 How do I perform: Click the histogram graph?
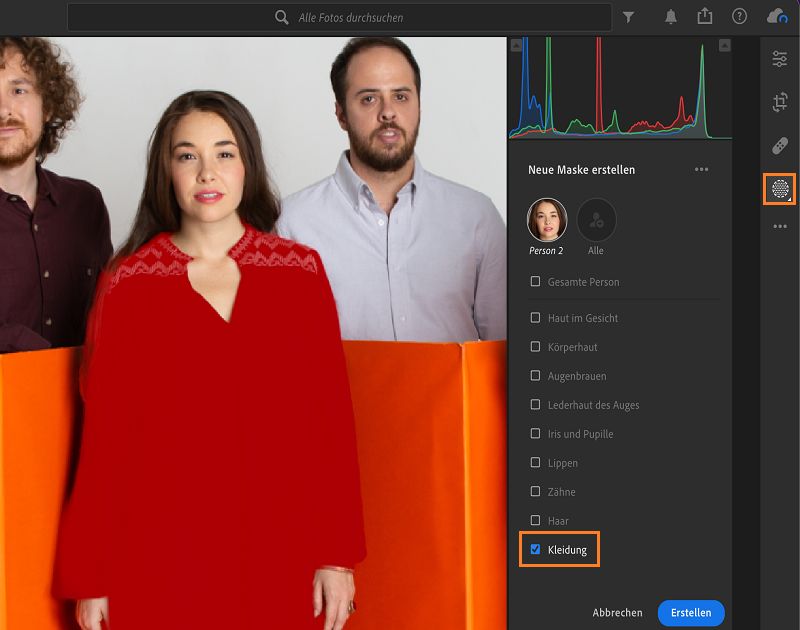pos(620,88)
